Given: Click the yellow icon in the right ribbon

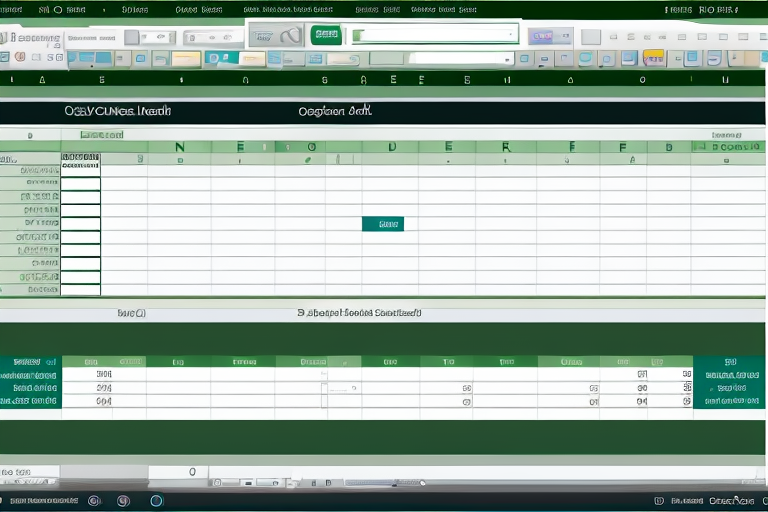Looking at the screenshot, I should click(654, 58).
